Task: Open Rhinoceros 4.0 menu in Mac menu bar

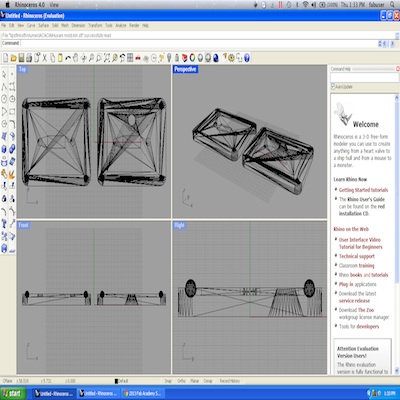Action: [30, 5]
